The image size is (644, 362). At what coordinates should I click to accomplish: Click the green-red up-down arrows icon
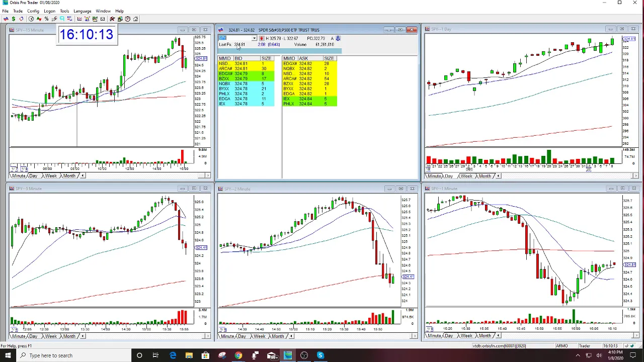click(x=39, y=19)
